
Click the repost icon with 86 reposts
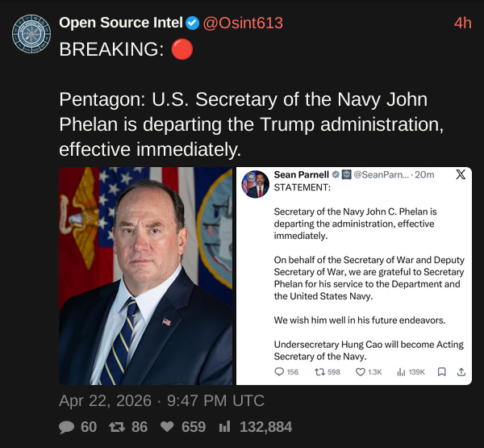116,427
